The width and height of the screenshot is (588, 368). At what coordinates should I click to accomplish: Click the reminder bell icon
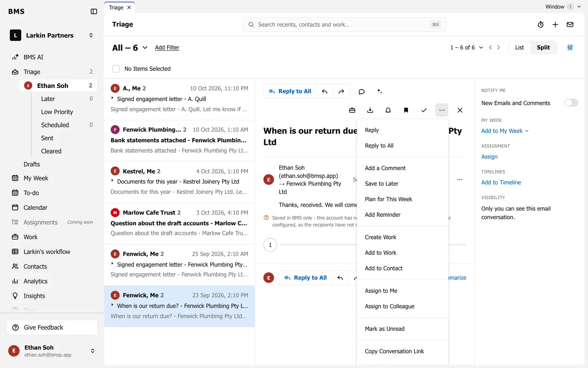pyautogui.click(x=388, y=110)
